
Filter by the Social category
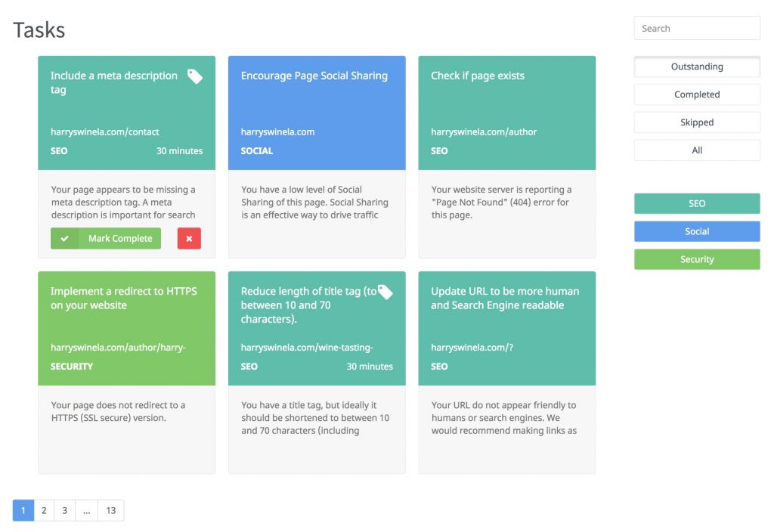pyautogui.click(x=696, y=231)
